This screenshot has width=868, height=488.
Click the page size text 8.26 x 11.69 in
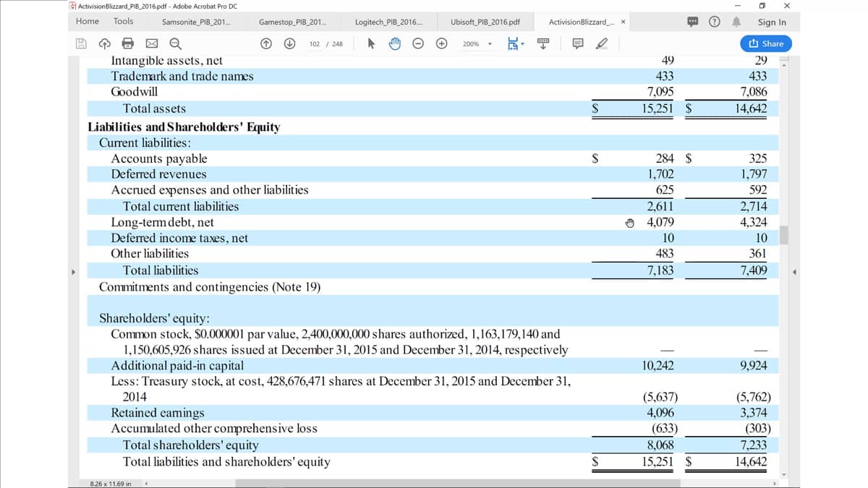tap(111, 484)
